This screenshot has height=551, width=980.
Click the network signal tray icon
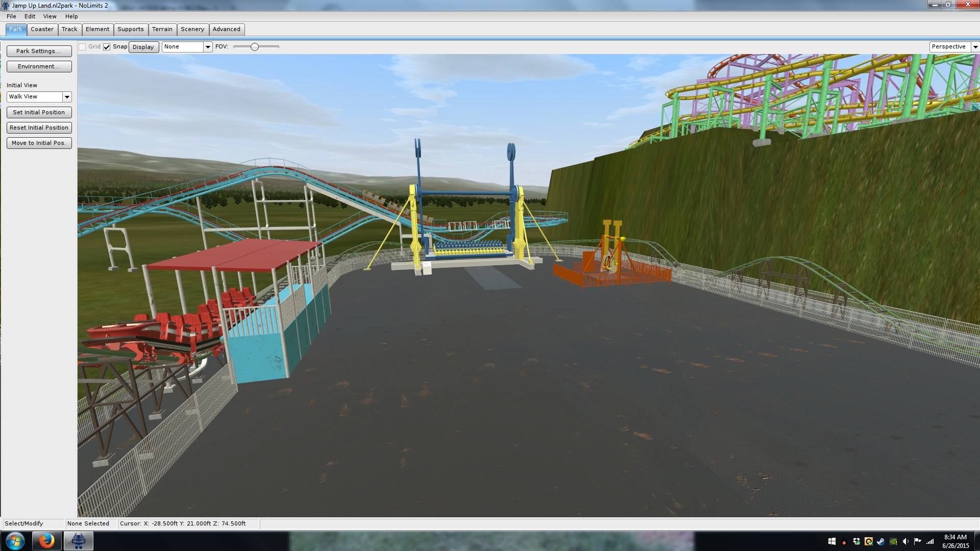(930, 541)
